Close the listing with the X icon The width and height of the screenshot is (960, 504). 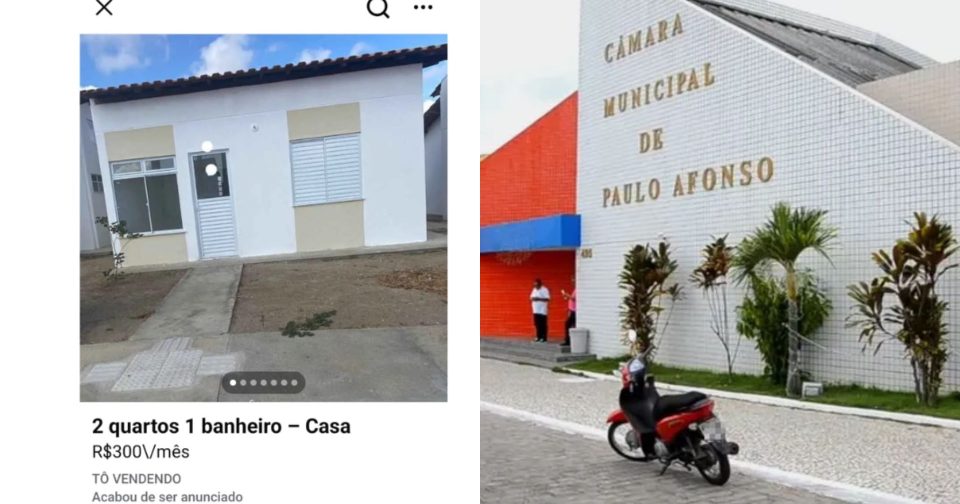[x=104, y=7]
